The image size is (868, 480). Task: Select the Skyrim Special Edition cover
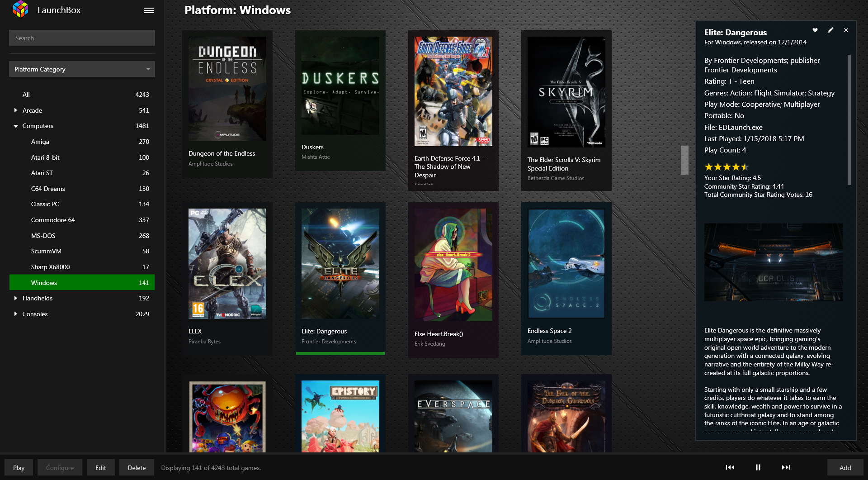566,92
